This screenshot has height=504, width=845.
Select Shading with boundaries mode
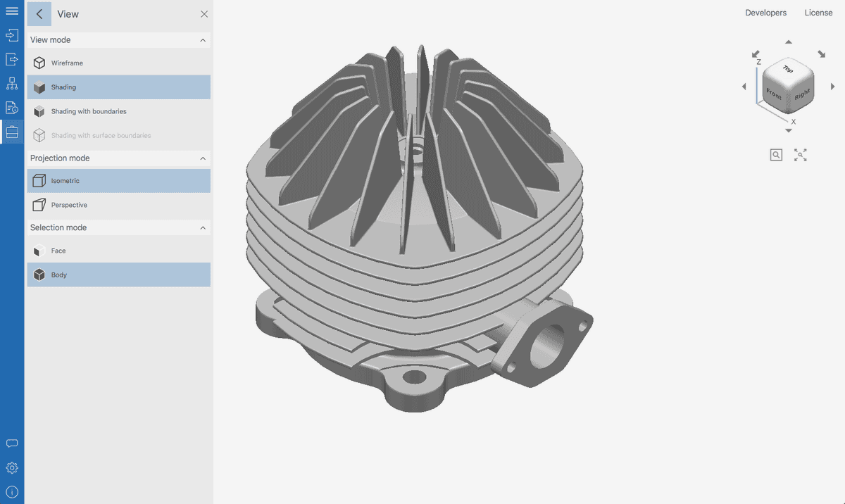pos(119,111)
